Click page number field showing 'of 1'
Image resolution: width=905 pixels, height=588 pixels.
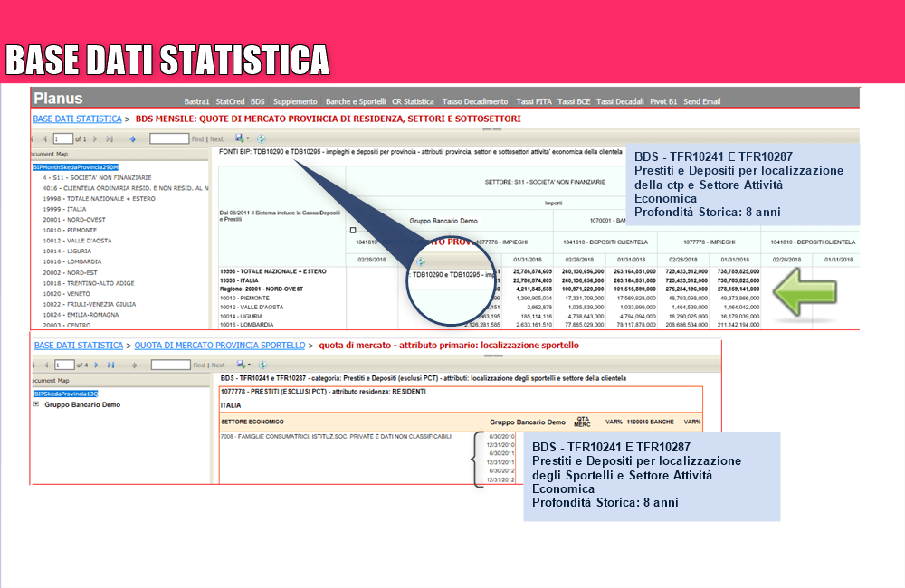63,139
